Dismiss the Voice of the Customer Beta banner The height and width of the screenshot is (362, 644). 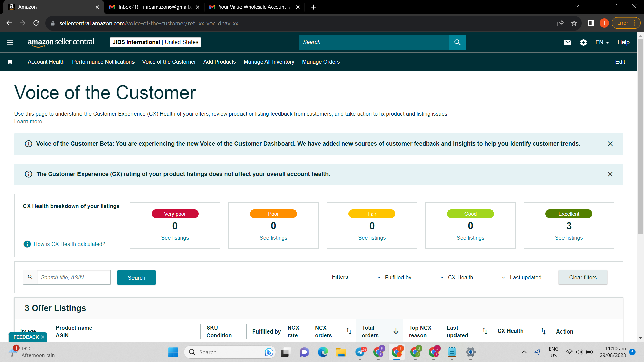pyautogui.click(x=610, y=144)
